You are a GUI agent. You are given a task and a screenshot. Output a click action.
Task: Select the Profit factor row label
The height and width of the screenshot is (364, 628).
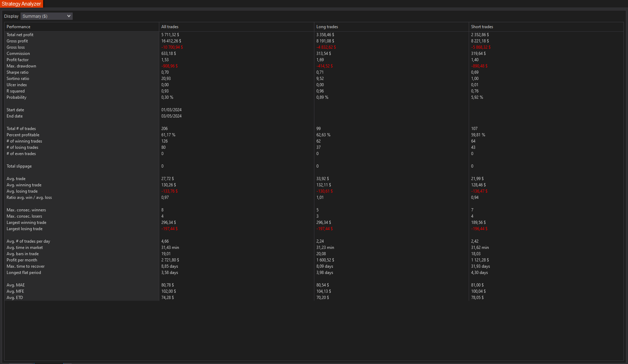[x=17, y=60]
